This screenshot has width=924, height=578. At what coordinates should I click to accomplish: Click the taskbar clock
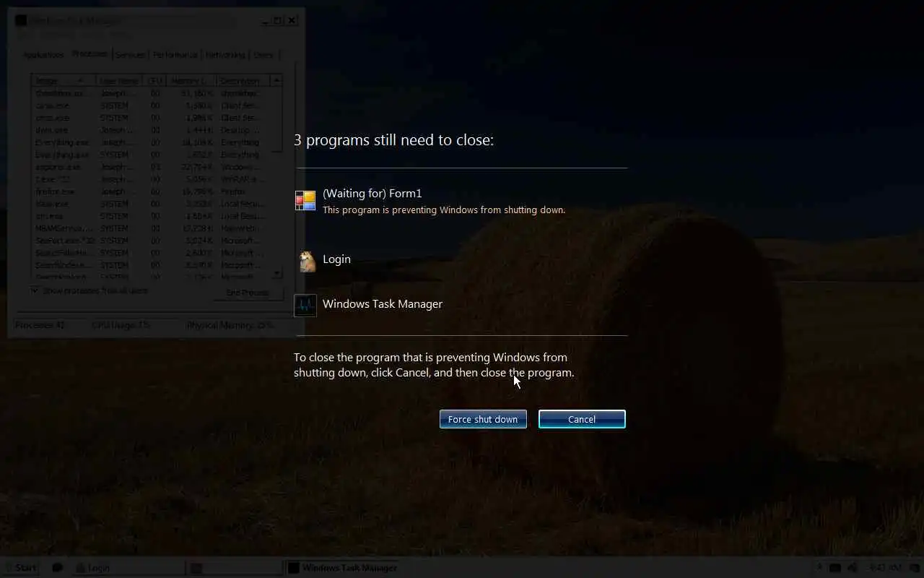tap(884, 568)
